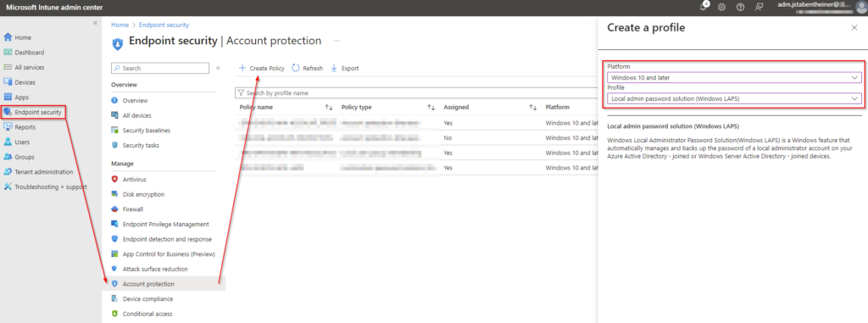This screenshot has width=868, height=323.
Task: Close the Create a profile panel
Action: (854, 28)
